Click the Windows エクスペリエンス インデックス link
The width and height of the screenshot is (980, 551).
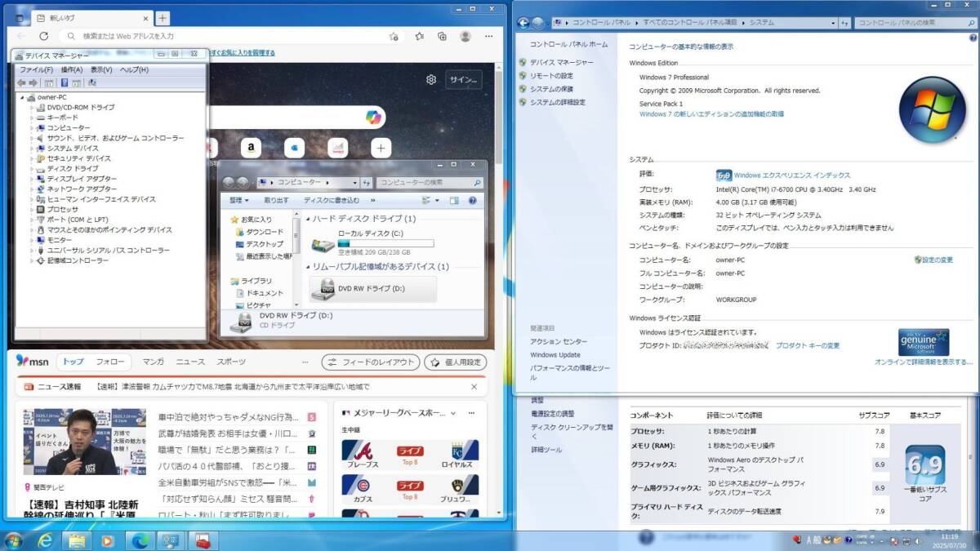pyautogui.click(x=792, y=176)
